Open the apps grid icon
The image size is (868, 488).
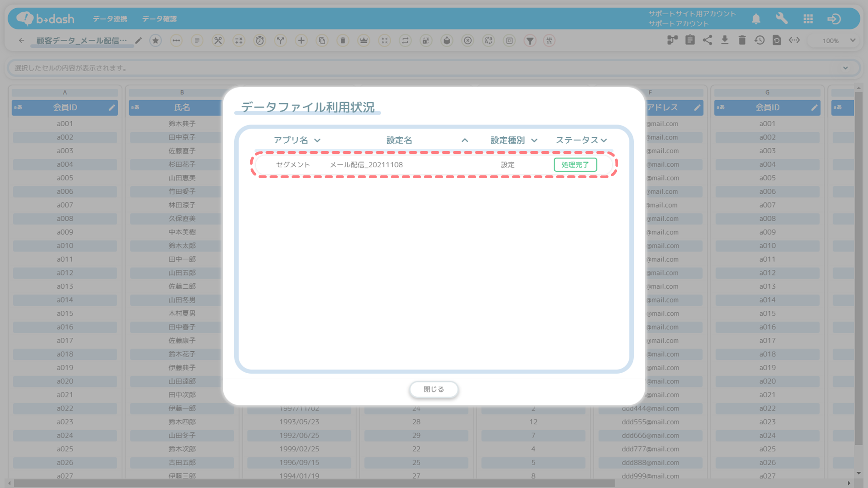808,18
